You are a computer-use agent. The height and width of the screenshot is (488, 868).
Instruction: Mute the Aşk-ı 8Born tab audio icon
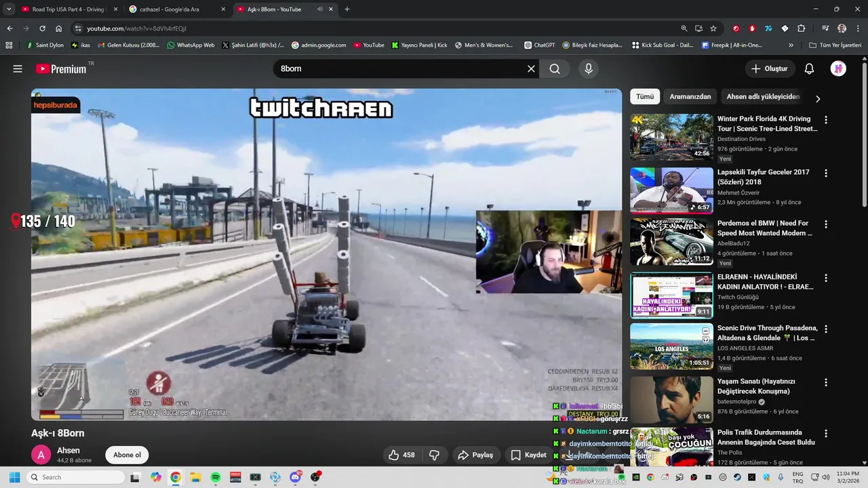(320, 9)
